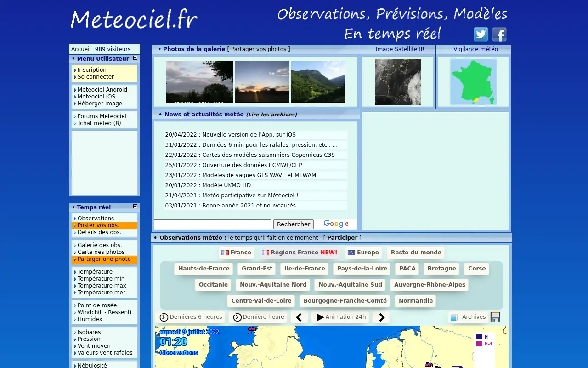
Task: Open Tchat météo (8) link
Action: point(99,123)
